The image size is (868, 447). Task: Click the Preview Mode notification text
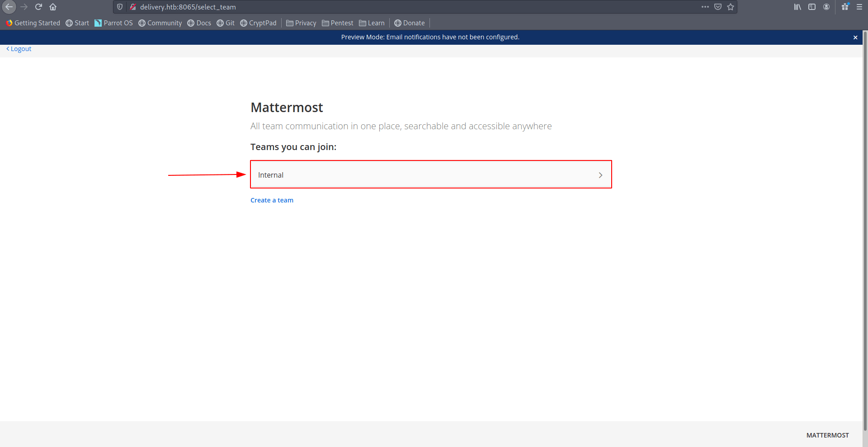click(x=430, y=37)
